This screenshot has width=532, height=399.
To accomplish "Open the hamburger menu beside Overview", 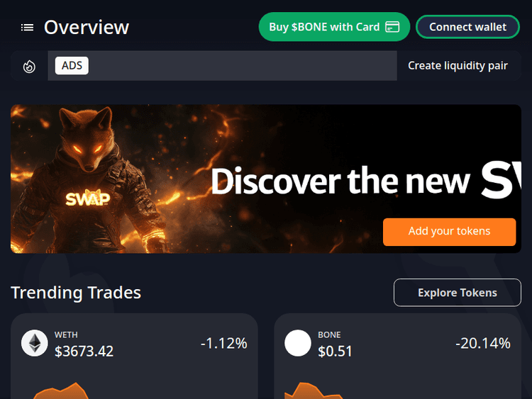I will (27, 28).
